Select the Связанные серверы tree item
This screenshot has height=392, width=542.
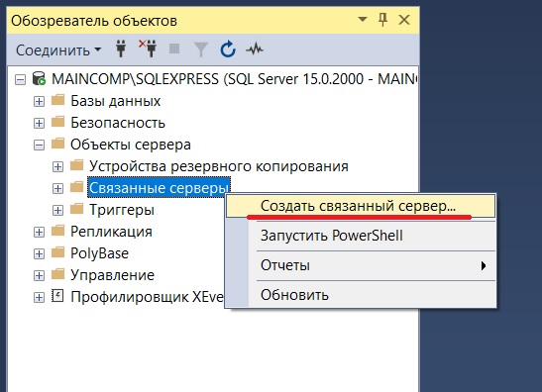tap(159, 188)
